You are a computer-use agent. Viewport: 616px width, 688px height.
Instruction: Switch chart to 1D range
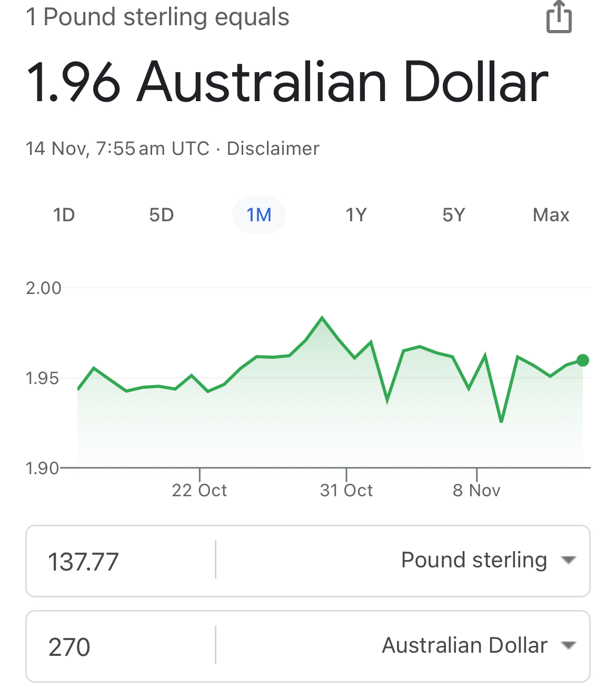click(64, 215)
